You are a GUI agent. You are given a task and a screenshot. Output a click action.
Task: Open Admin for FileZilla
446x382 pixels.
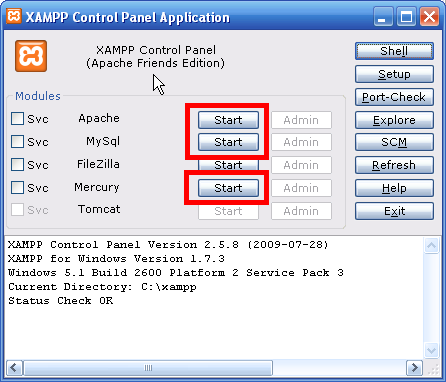tap(301, 165)
